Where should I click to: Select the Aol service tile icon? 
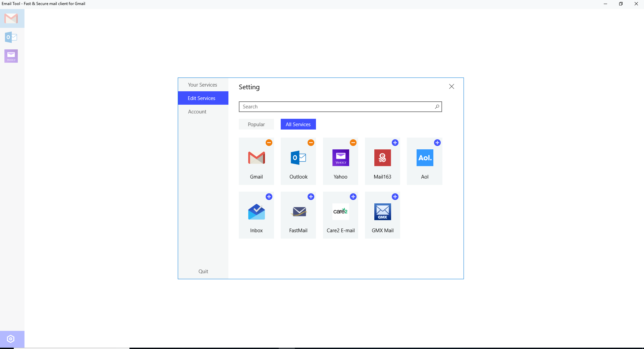425,158
